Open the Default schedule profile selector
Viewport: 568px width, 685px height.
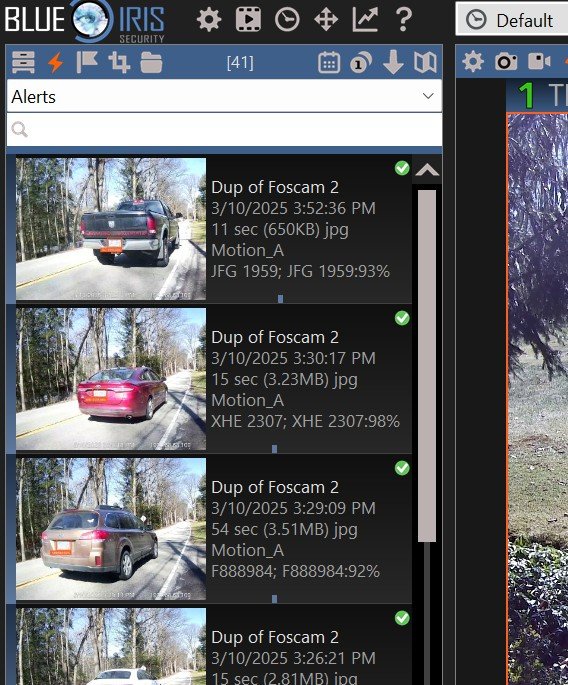coord(512,20)
